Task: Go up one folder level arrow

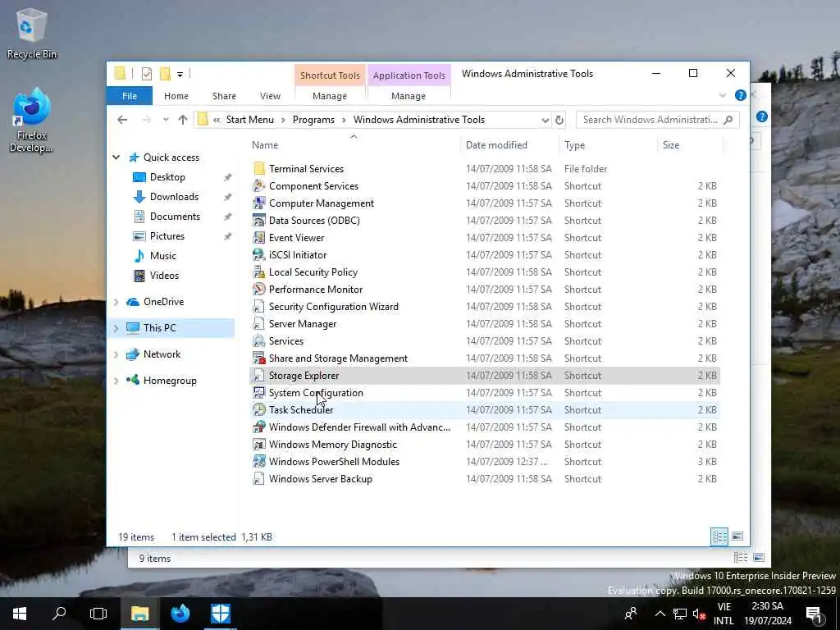Action: tap(183, 120)
